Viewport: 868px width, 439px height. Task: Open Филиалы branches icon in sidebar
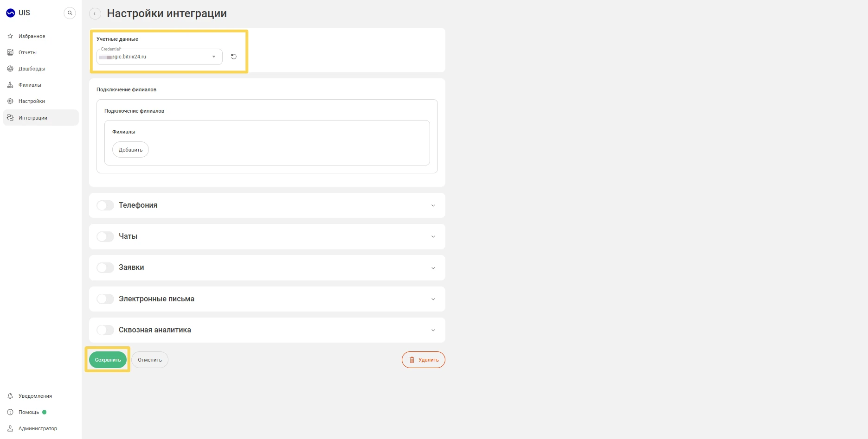[10, 85]
